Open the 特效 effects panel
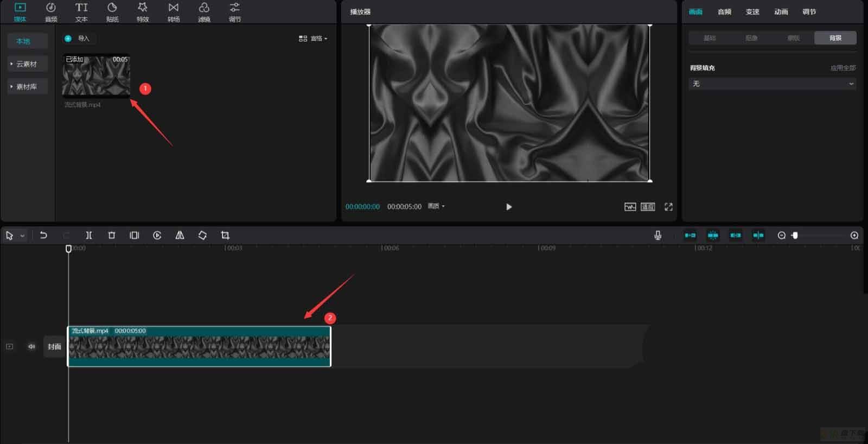 point(143,12)
